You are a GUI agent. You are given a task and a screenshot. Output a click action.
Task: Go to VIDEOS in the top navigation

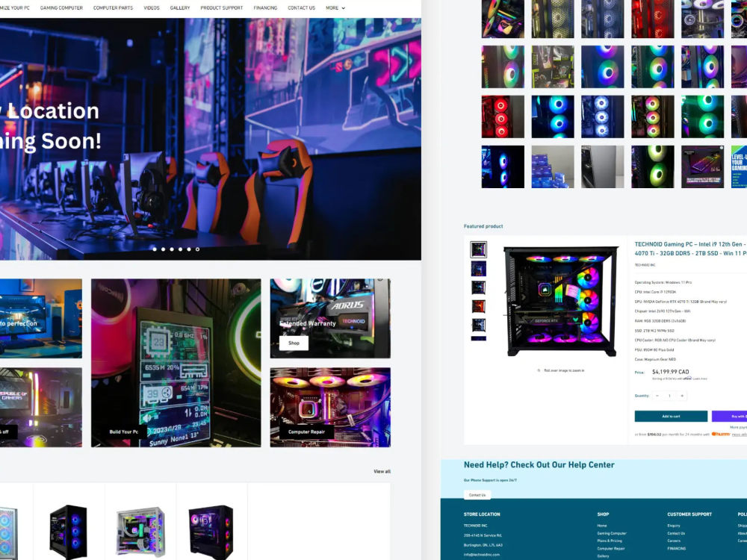(x=152, y=8)
